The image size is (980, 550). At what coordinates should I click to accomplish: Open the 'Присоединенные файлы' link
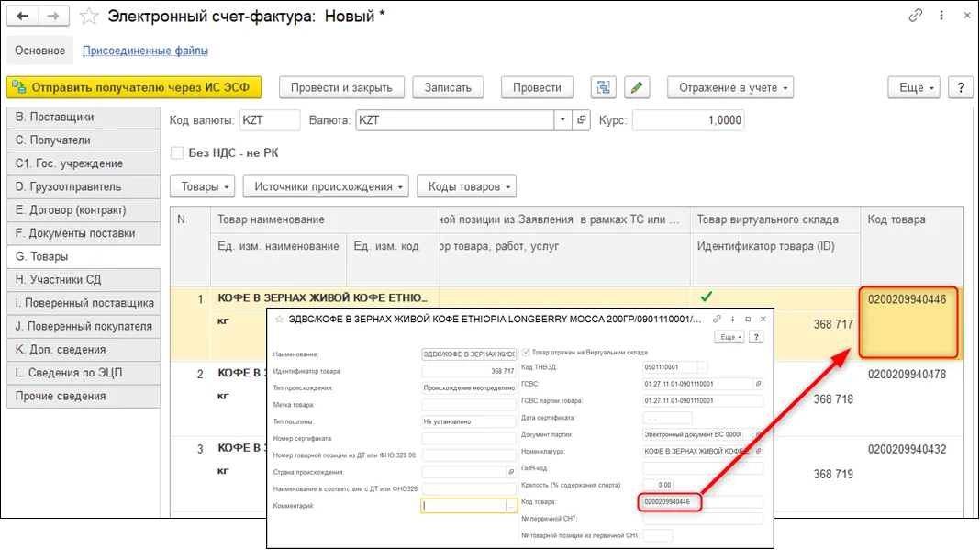pos(146,51)
